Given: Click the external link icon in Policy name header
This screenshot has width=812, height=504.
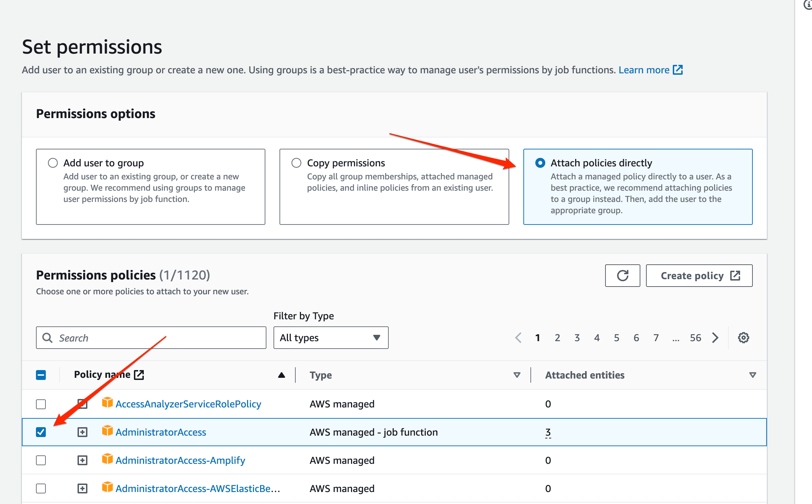Looking at the screenshot, I should click(140, 374).
